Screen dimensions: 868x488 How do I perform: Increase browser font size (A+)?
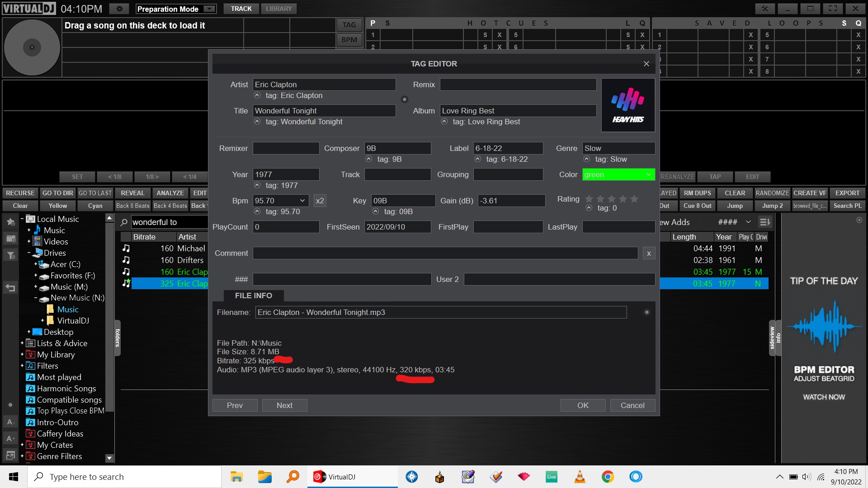point(10,438)
